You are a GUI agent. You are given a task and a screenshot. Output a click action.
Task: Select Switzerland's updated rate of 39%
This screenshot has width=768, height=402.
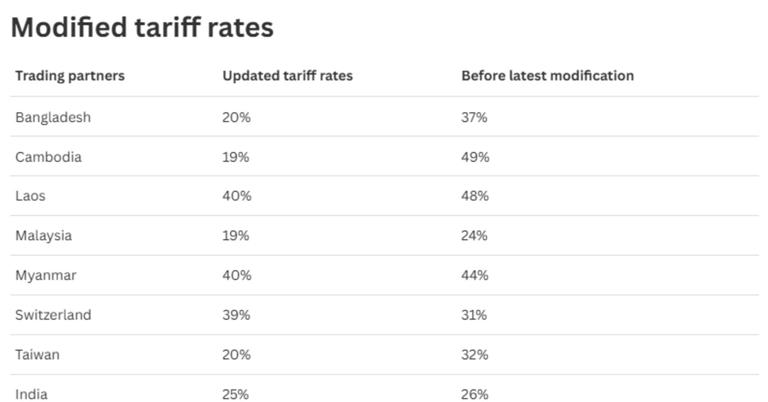[x=236, y=315]
